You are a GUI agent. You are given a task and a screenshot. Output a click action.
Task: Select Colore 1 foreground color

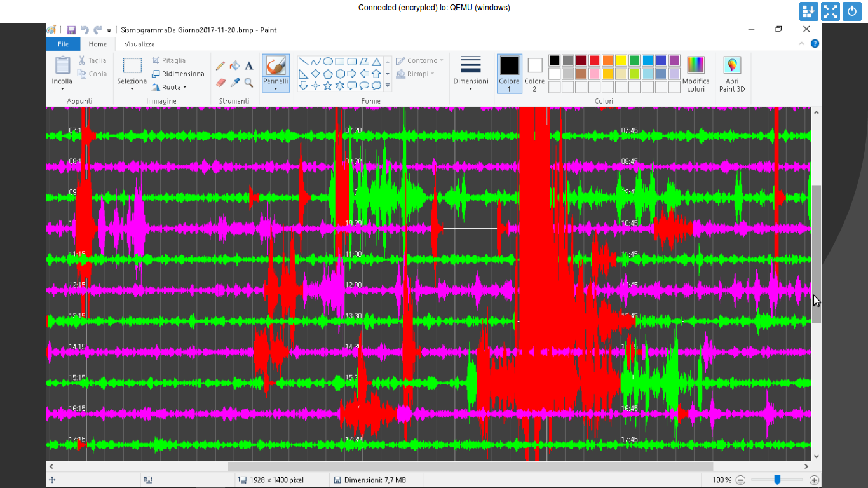(x=510, y=74)
